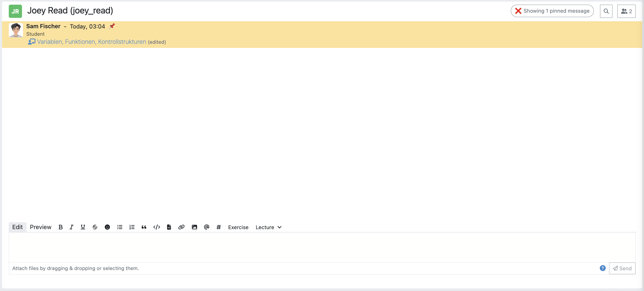
Task: Apply strikethrough formatting in editor
Action: [x=95, y=227]
